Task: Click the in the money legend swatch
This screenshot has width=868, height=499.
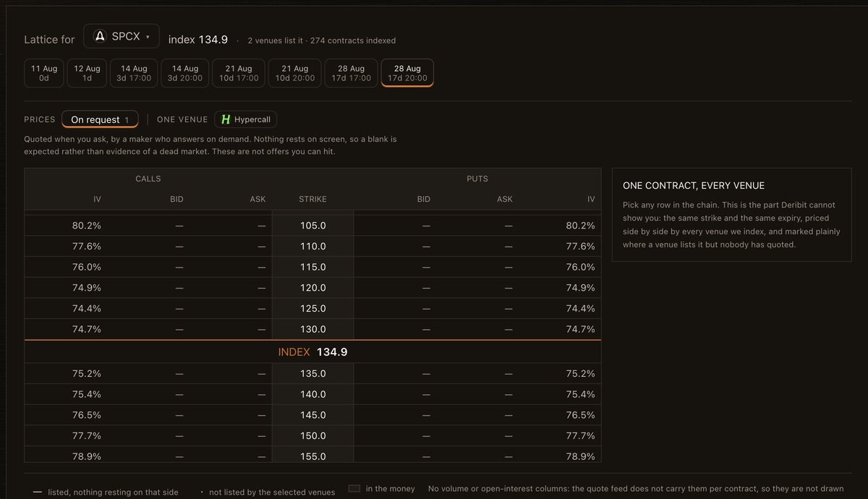Action: tap(354, 488)
